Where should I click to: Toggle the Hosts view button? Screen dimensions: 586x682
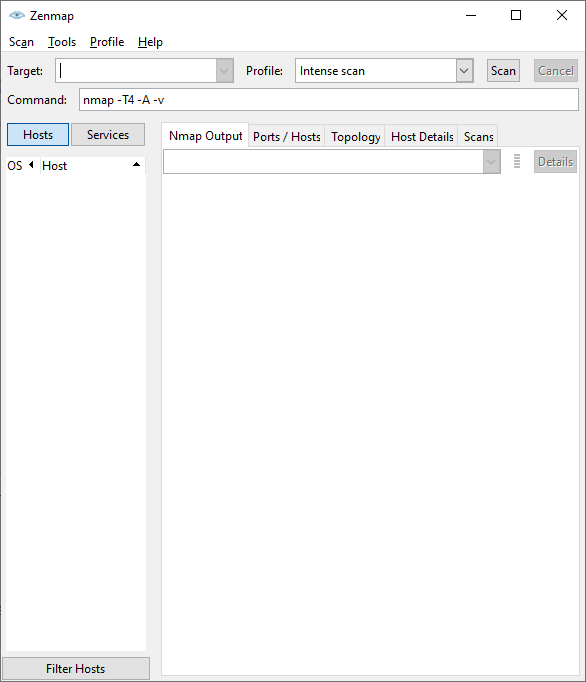coord(38,134)
